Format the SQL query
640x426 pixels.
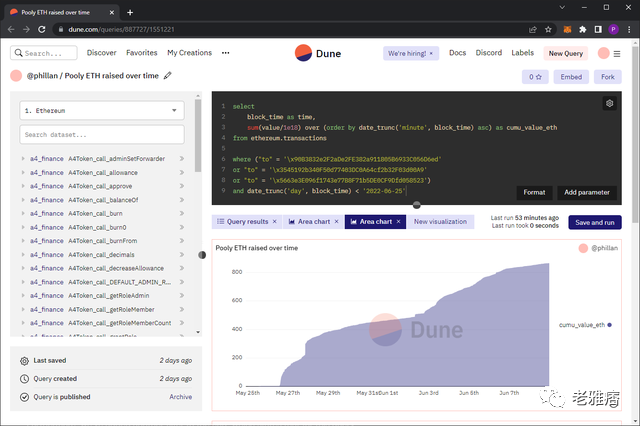[534, 192]
